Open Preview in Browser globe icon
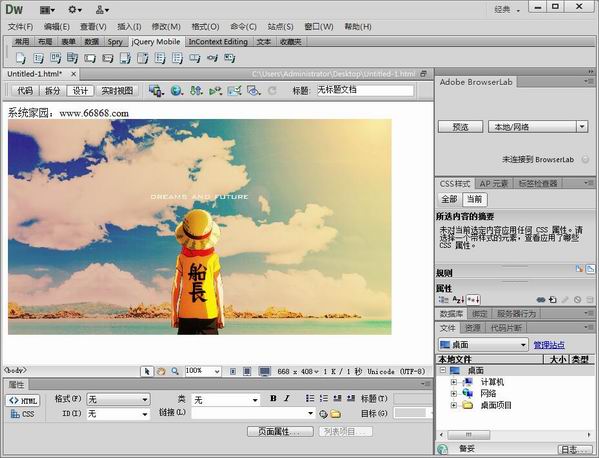 click(x=176, y=91)
